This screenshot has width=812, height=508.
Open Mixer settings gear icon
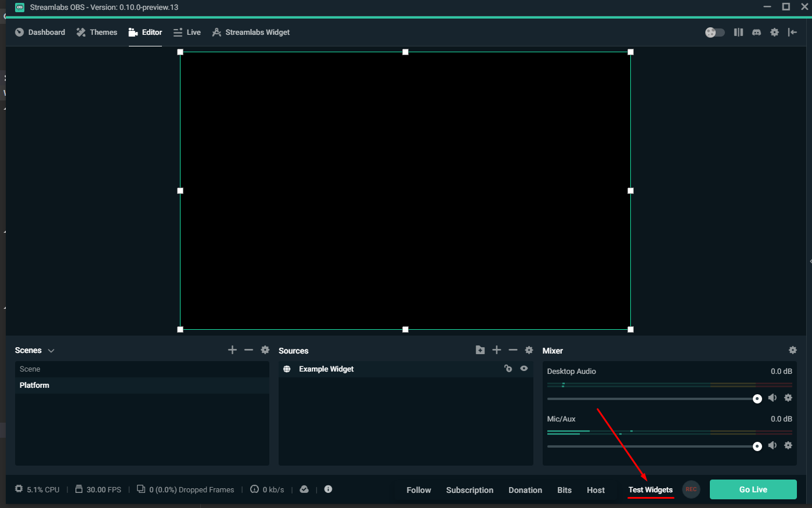click(x=793, y=350)
